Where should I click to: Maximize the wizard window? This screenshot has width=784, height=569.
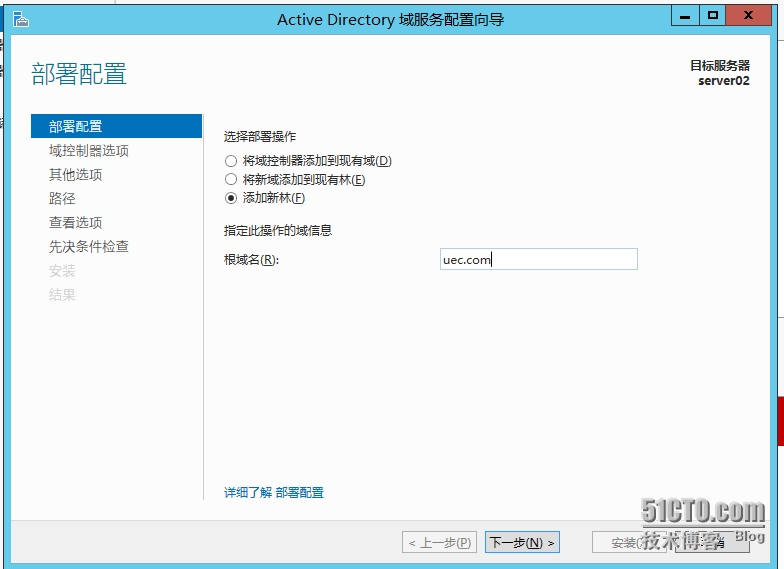(712, 16)
